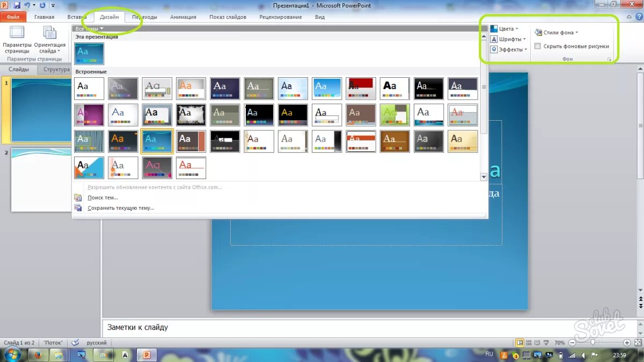644x362 pixels.
Task: Click the taskbar clock showing 23:59
Action: pos(619,355)
